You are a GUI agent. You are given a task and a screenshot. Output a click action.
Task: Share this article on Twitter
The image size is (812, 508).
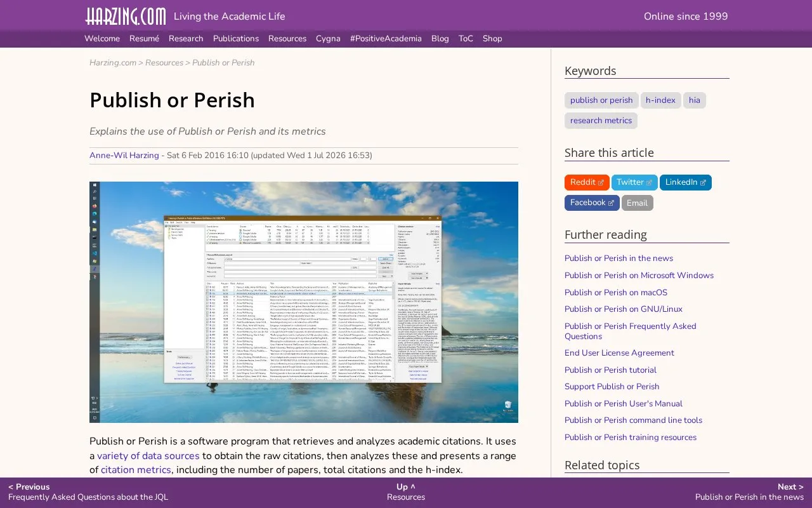(634, 183)
